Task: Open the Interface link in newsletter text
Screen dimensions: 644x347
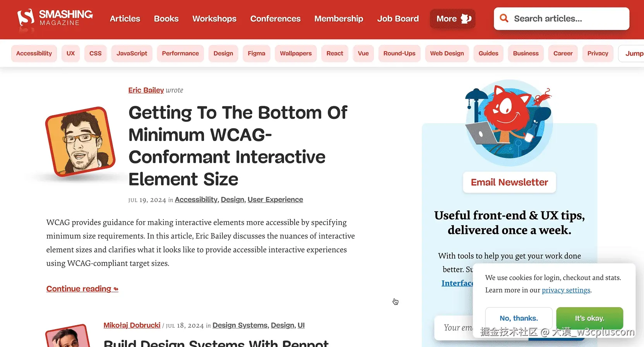Action: click(x=457, y=283)
